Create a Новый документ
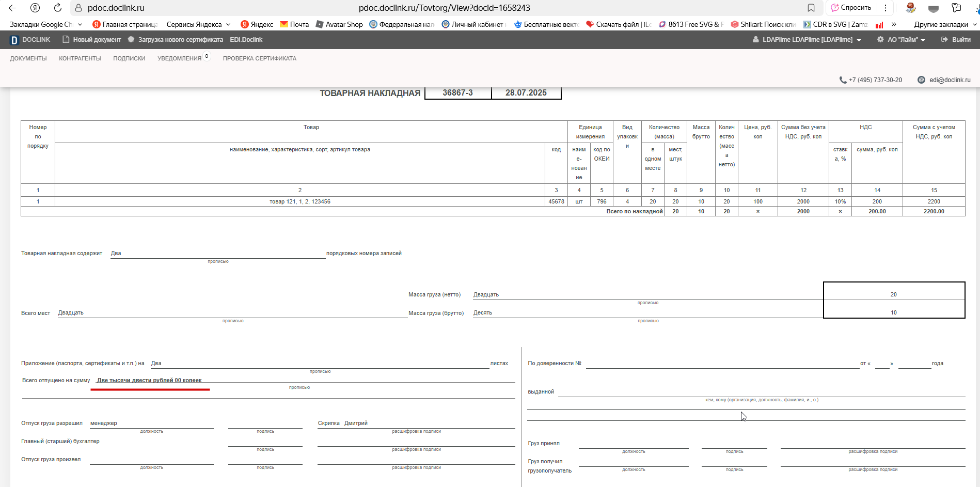The width and height of the screenshot is (980, 487). tap(91, 40)
